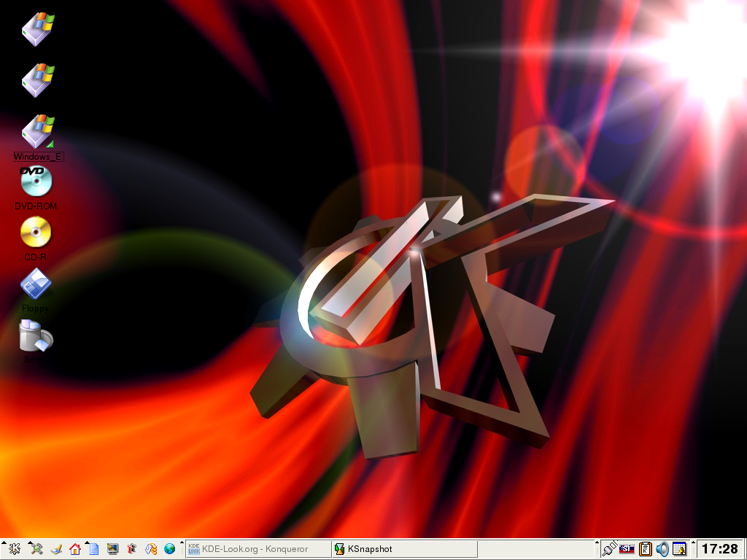Viewport: 747px width, 560px height.
Task: Click the orange-and-blue files icon in panel
Action: 151,549
